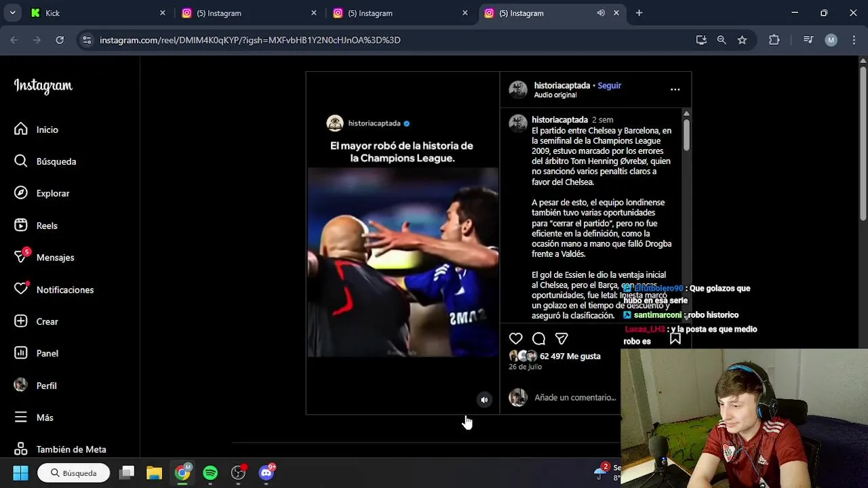Click Crear to make a new post
This screenshot has width=868, height=488.
(36, 321)
